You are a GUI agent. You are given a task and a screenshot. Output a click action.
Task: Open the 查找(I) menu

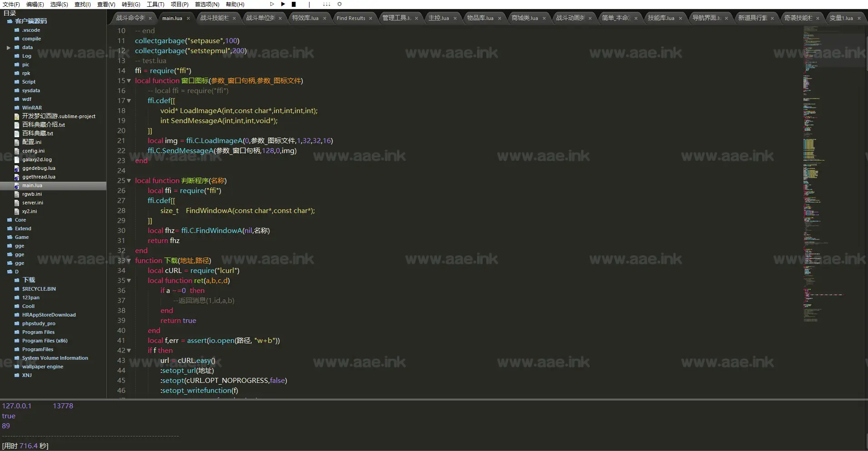[x=83, y=4]
